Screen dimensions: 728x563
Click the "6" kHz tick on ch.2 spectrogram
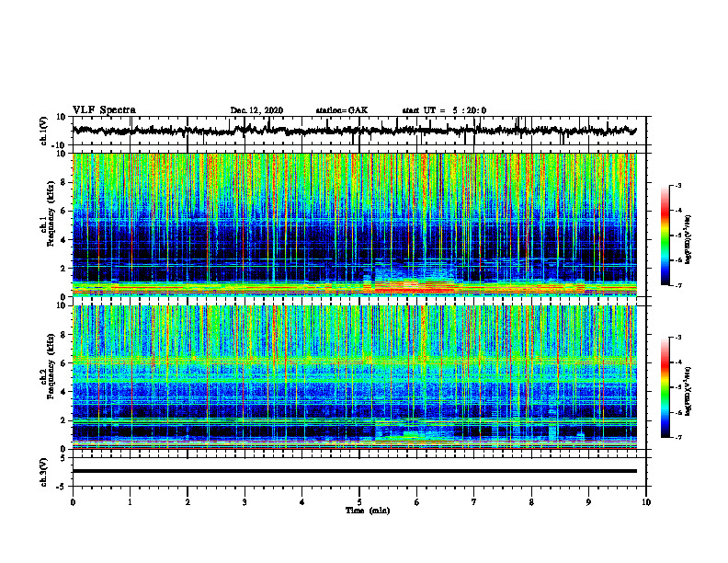coord(64,362)
